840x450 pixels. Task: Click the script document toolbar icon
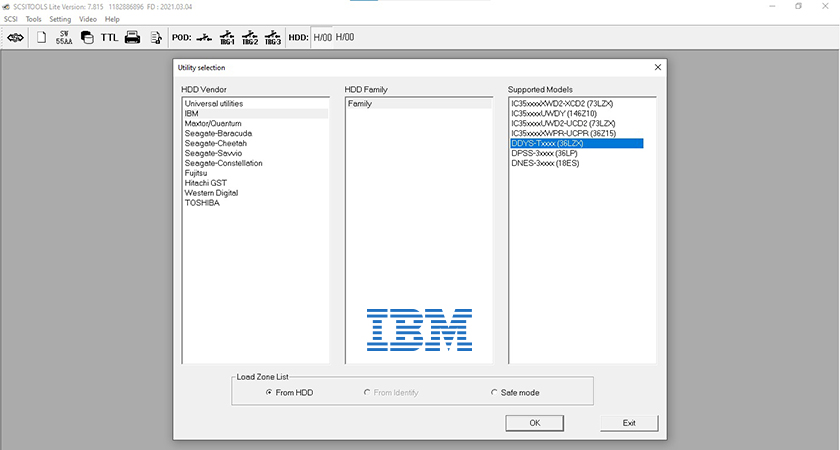(155, 38)
